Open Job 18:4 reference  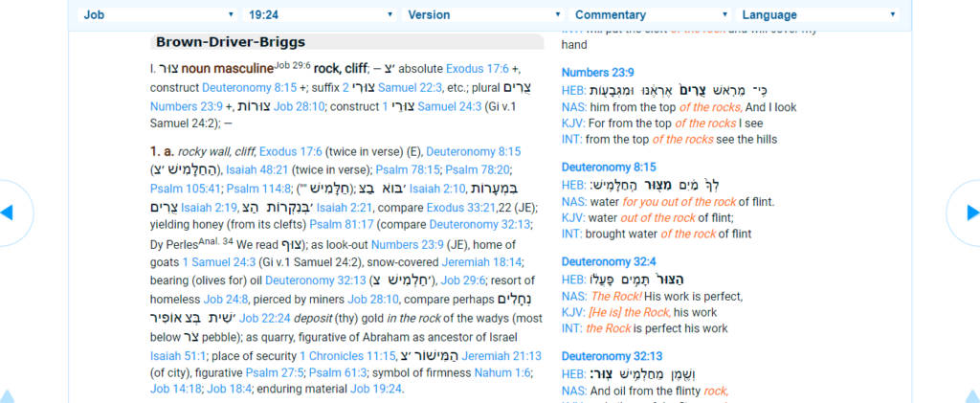(x=230, y=390)
